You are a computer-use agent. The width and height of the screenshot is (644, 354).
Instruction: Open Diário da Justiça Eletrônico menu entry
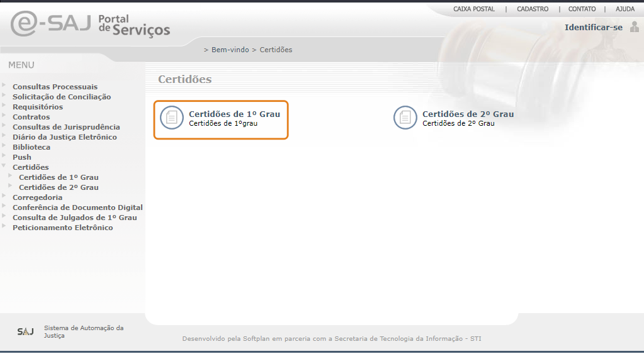click(64, 137)
